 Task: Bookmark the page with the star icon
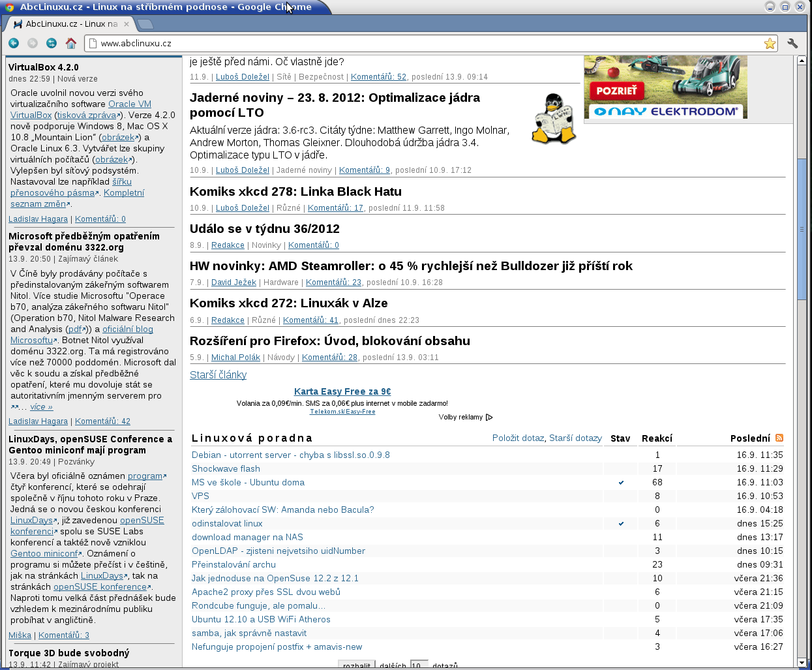pyautogui.click(x=770, y=44)
